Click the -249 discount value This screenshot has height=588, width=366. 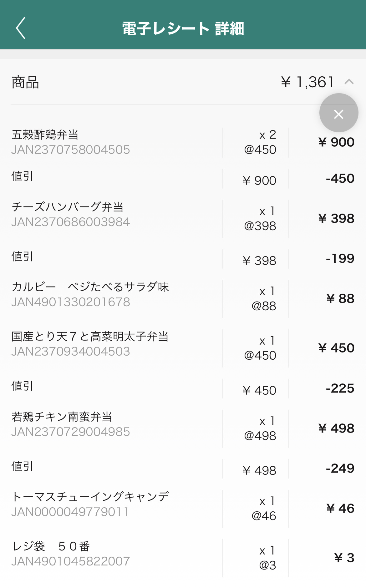340,469
